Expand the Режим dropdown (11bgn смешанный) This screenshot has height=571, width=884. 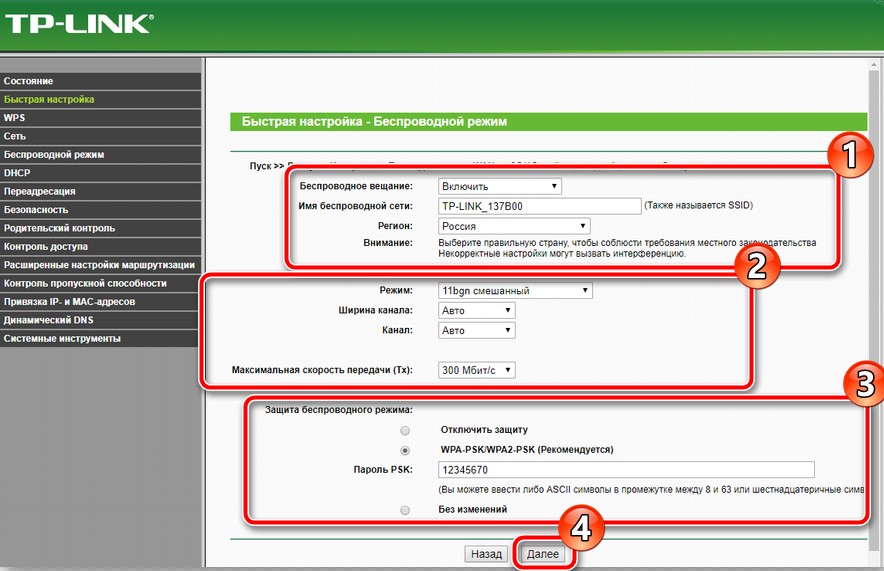coord(515,291)
